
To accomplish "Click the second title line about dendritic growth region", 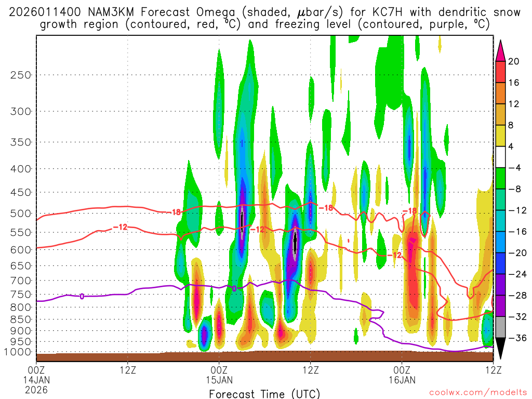I will pyautogui.click(x=264, y=24).
